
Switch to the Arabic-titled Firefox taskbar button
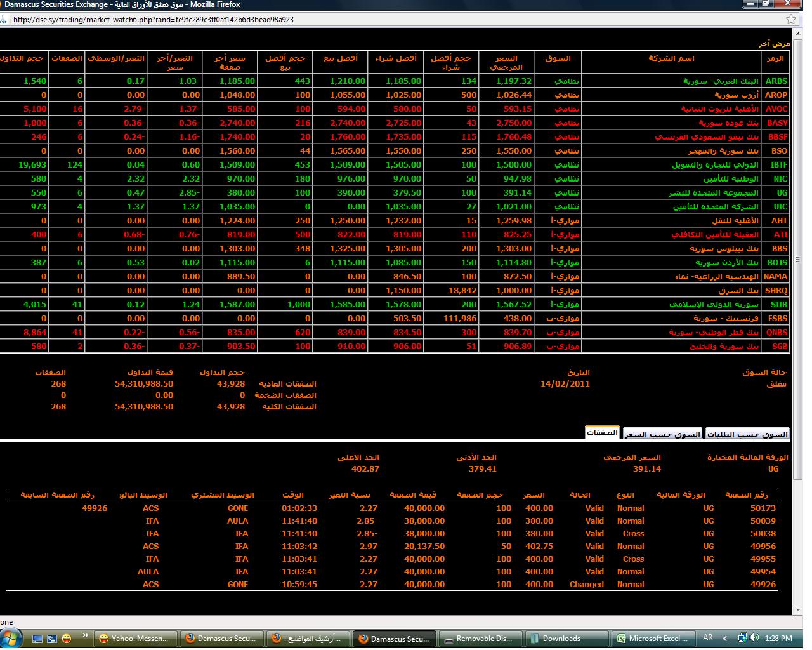pos(308,639)
